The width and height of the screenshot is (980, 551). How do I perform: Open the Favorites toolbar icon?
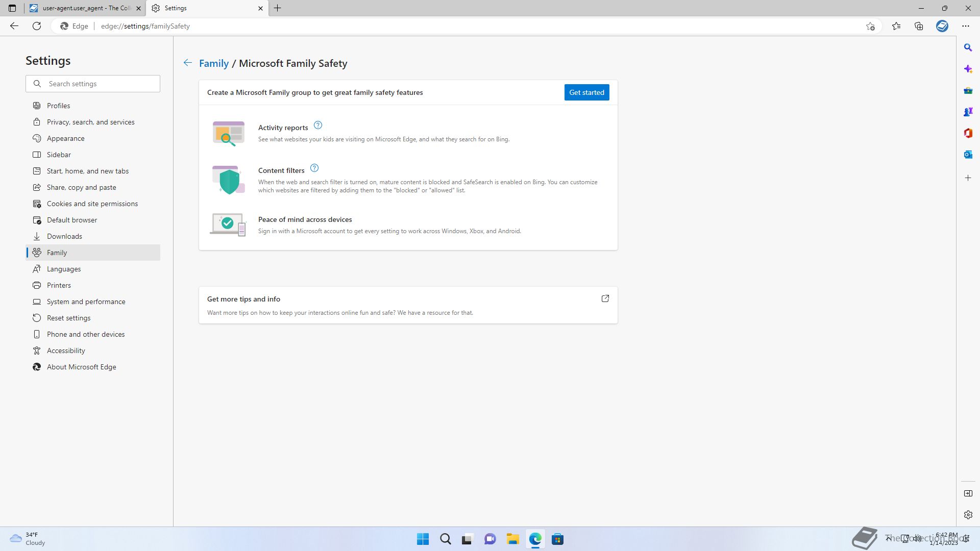point(896,26)
